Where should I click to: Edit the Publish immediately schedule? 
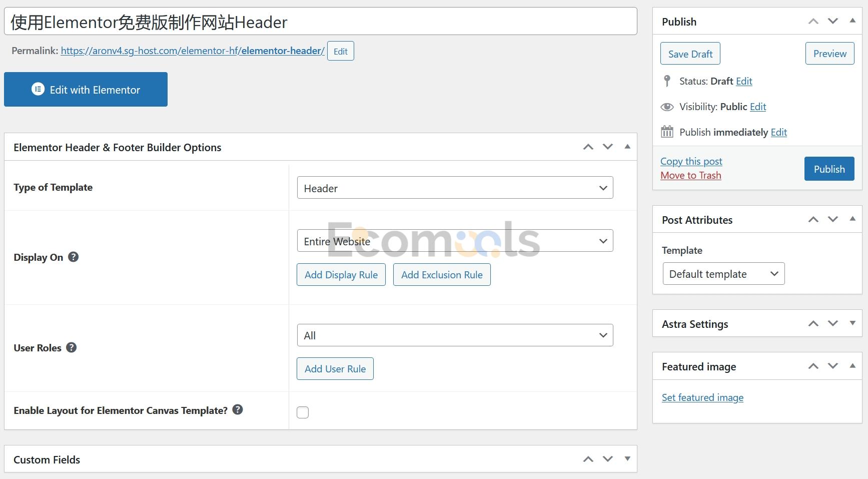(x=779, y=132)
